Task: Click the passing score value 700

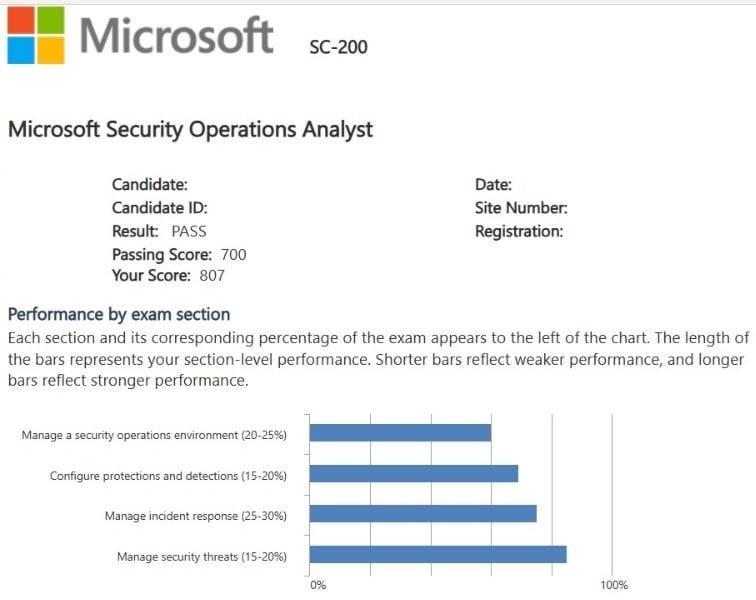Action: 233,254
